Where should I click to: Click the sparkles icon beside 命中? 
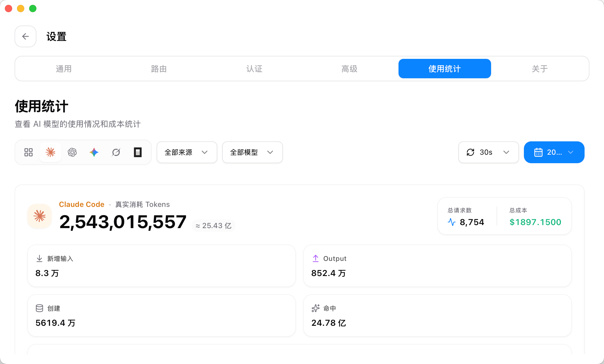316,308
